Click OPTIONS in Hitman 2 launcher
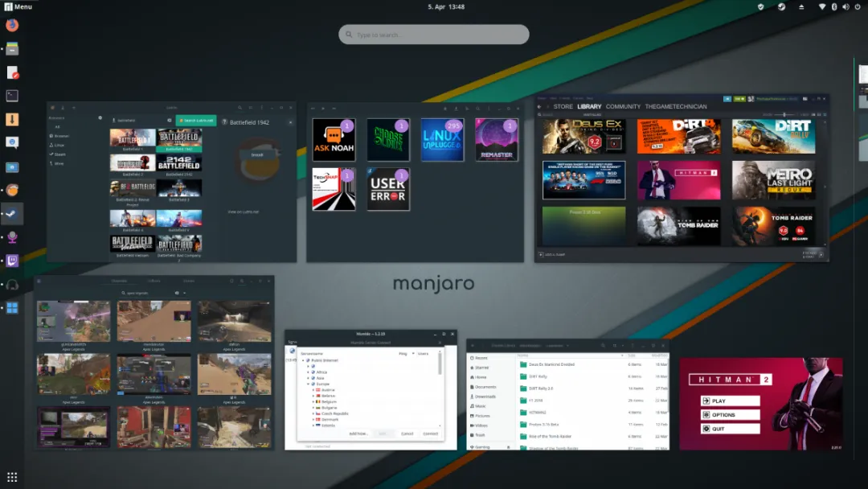868x489 pixels. (x=730, y=415)
